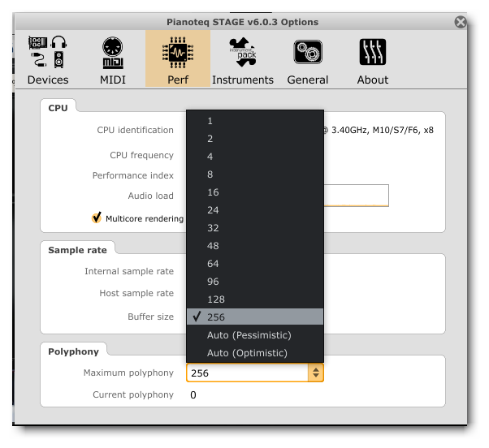489x448 pixels.
Task: Choose polyphony value 1
Action: tap(255, 121)
